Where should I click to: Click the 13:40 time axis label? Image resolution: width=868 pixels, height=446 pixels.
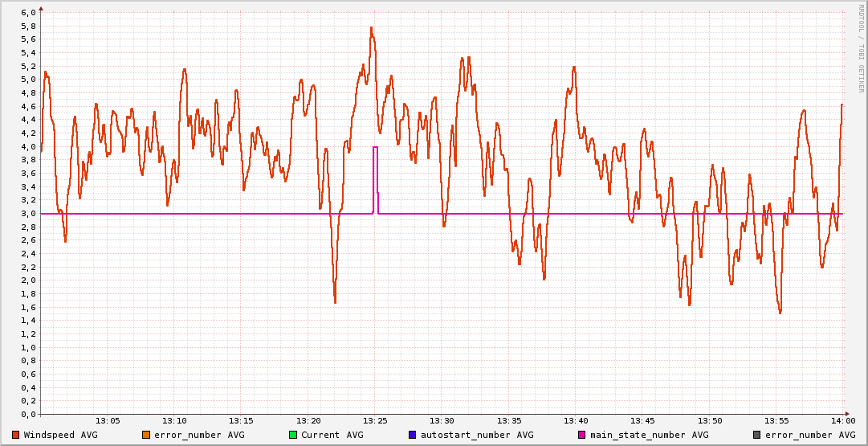point(576,421)
